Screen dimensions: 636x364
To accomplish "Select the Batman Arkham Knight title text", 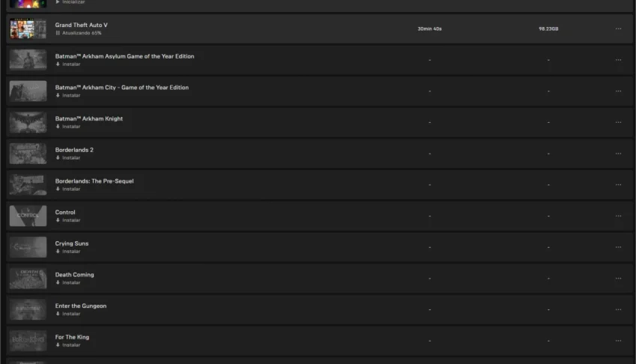I will click(89, 119).
